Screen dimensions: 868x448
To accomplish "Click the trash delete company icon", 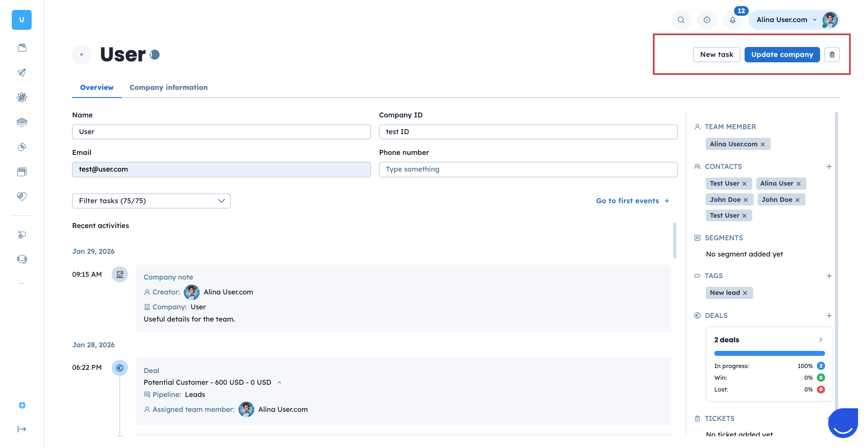I will click(x=832, y=55).
